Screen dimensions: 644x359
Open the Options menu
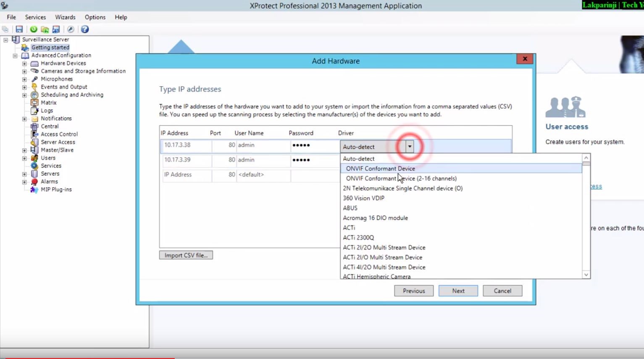click(95, 17)
